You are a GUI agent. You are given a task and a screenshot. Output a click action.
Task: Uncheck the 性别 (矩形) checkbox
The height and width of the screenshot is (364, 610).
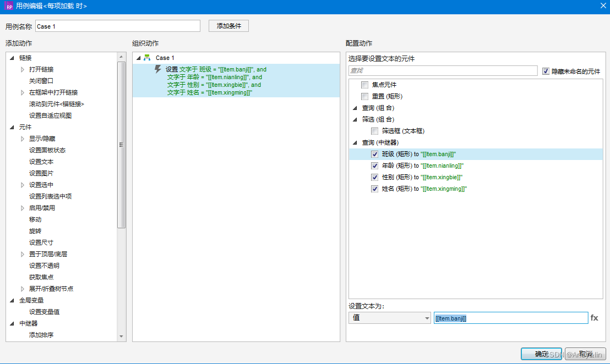pos(374,177)
